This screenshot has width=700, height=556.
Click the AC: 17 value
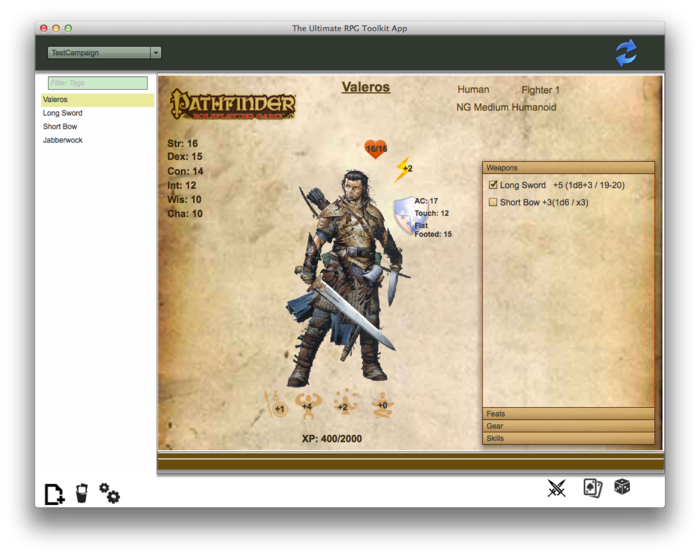click(426, 201)
